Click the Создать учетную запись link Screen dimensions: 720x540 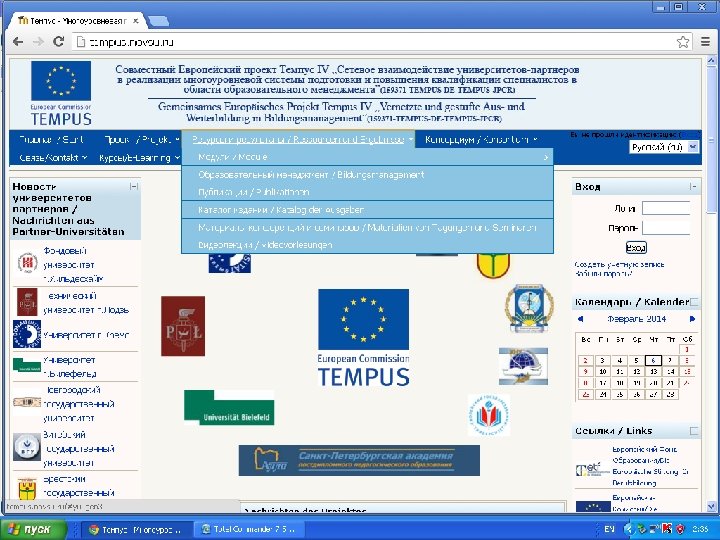619,264
